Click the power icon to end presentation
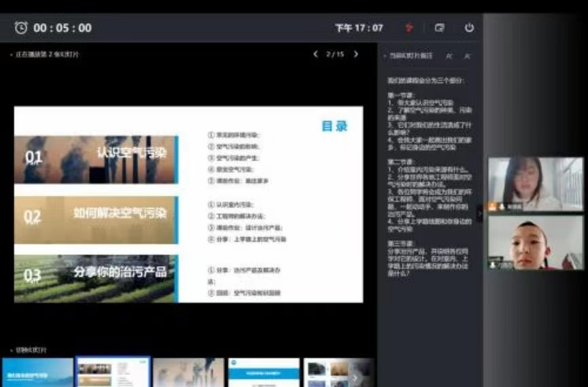 469,28
